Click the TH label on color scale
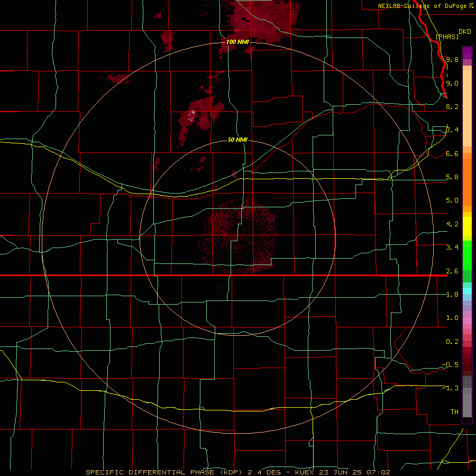 point(454,411)
